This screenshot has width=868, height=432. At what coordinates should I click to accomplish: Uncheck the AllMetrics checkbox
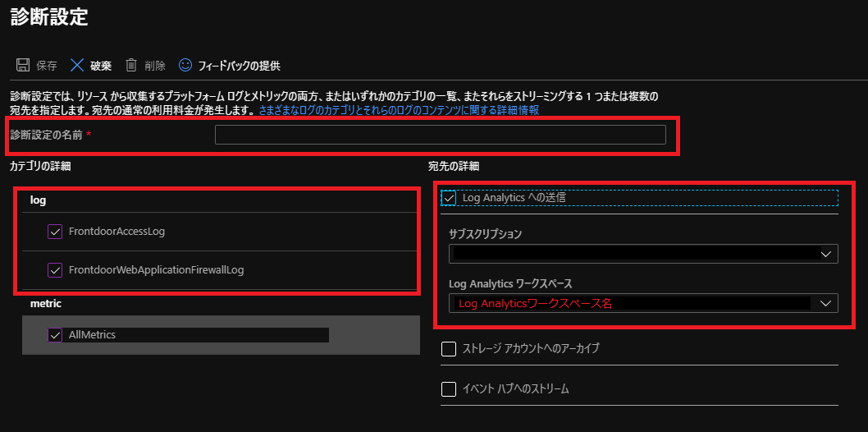click(55, 334)
